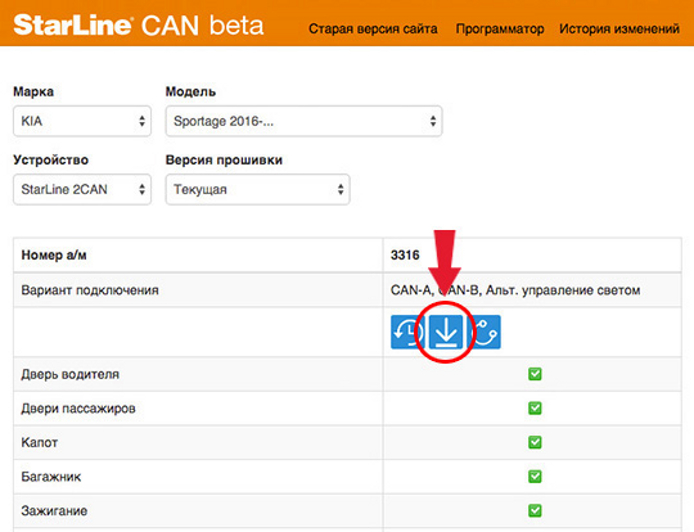This screenshot has width=694, height=532.
Task: Toggle the Зажигание green checkmark
Action: pos(535,510)
